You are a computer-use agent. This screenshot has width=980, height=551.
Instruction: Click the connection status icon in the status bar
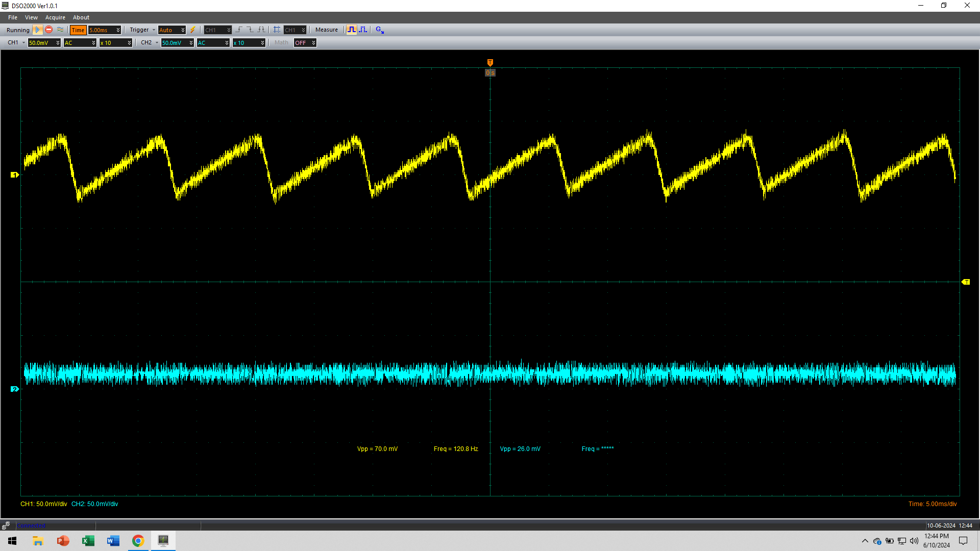click(x=6, y=525)
